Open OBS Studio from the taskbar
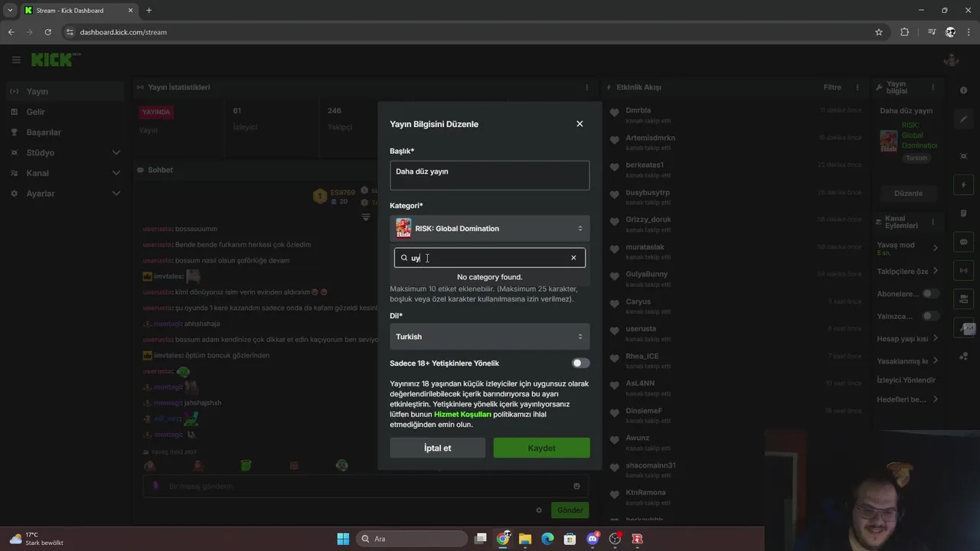Image resolution: width=980 pixels, height=551 pixels. point(615,539)
